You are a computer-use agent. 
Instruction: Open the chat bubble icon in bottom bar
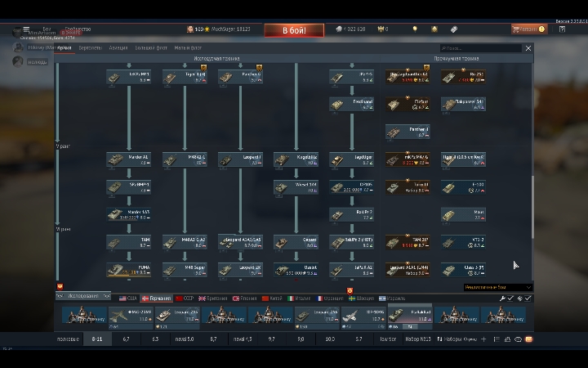tap(518, 339)
